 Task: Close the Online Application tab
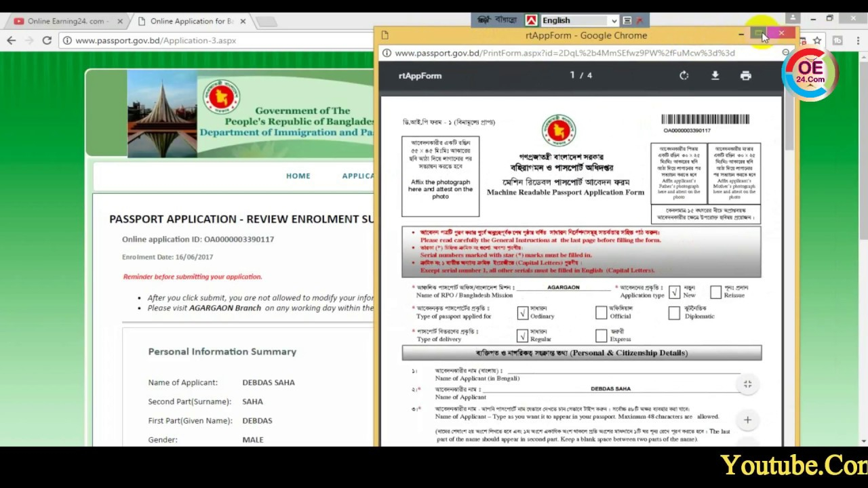coord(243,21)
